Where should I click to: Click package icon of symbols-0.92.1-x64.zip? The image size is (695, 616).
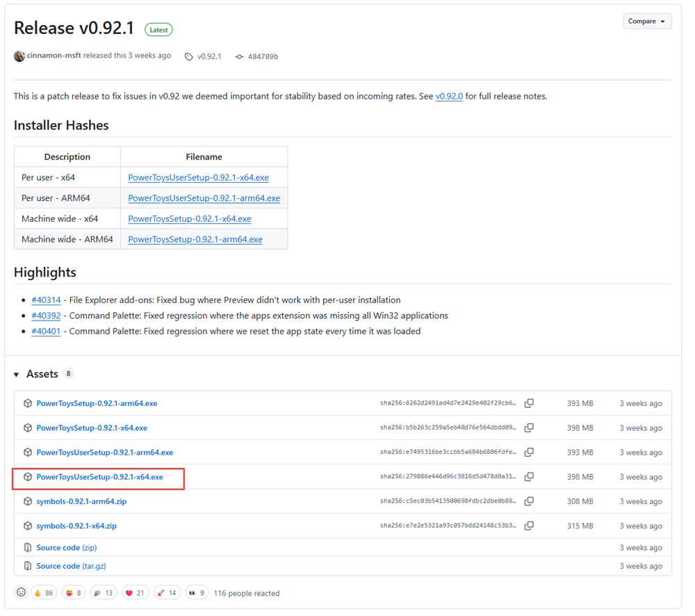point(28,526)
